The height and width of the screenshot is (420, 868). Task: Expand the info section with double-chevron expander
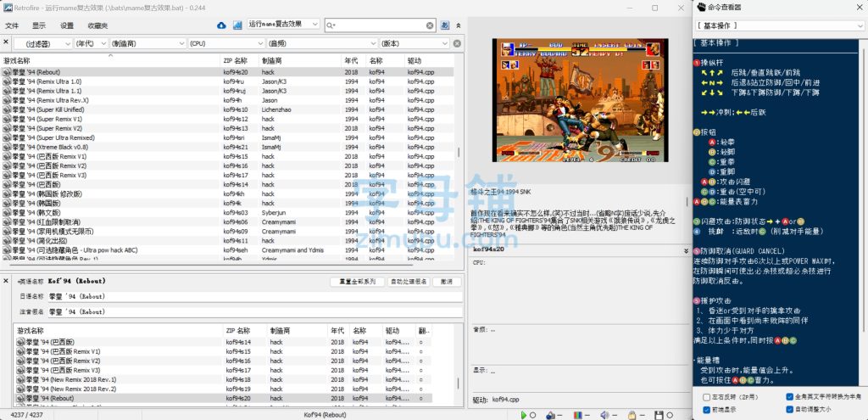[687, 250]
